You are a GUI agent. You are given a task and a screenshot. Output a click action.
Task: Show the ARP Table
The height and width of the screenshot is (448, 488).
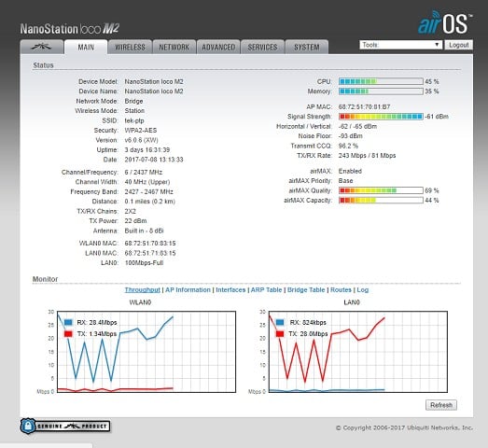click(x=267, y=290)
